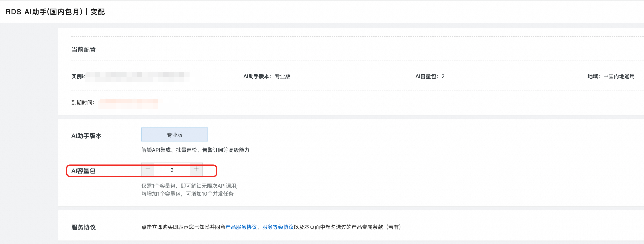Viewport: 644px width, 244px height.
Task: Click AI助手版本: 专业版 in current configuration
Action: 267,76
